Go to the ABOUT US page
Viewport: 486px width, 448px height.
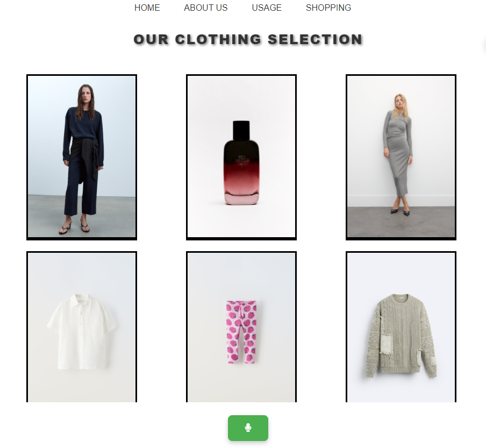(x=205, y=8)
